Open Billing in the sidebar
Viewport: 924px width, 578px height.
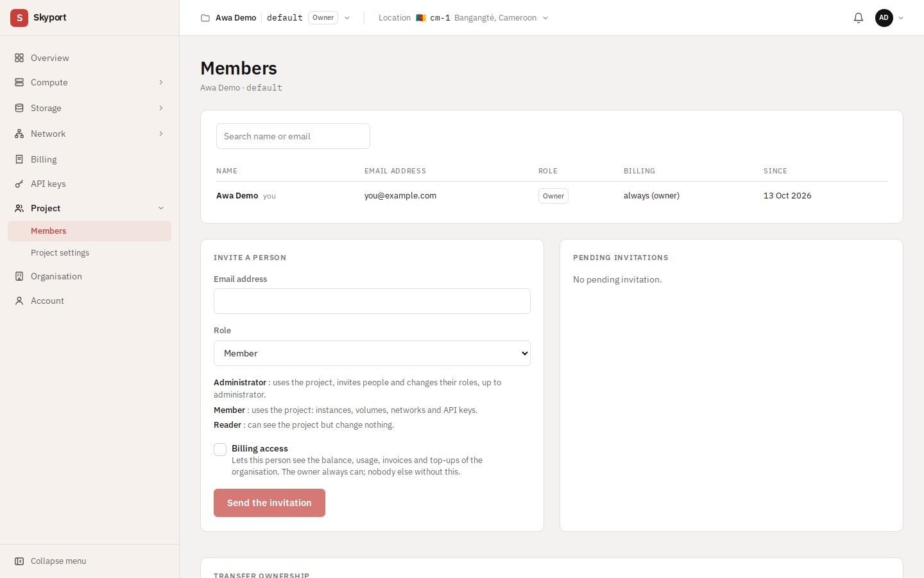tap(89, 159)
